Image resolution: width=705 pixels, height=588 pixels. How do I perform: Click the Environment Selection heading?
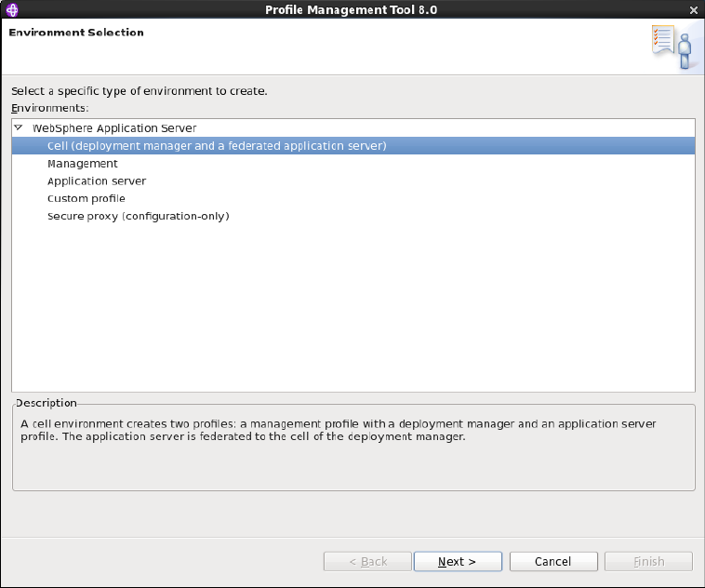point(76,33)
